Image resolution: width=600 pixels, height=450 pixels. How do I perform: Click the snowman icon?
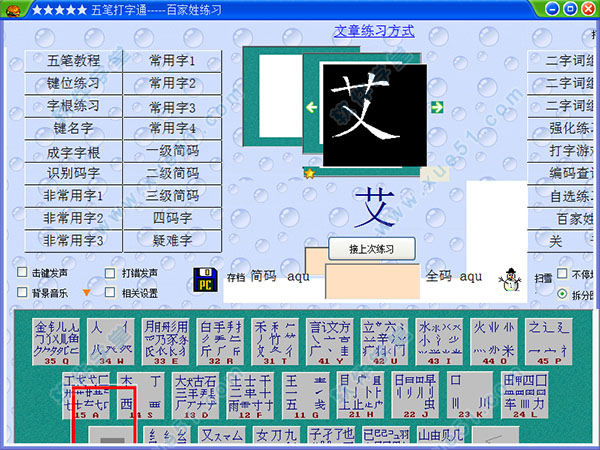(x=510, y=280)
